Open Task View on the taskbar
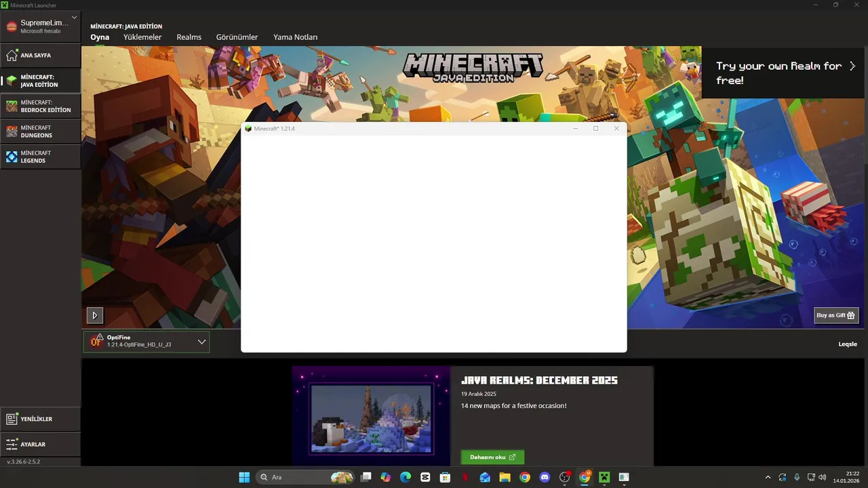This screenshot has height=488, width=868. pyautogui.click(x=366, y=477)
